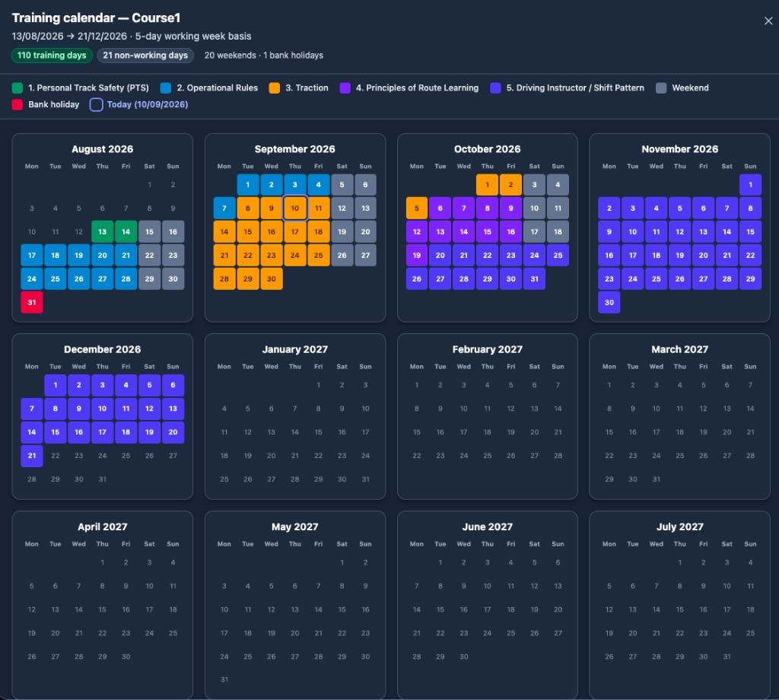Click the course date range subtitle
The image size is (779, 700).
[132, 37]
